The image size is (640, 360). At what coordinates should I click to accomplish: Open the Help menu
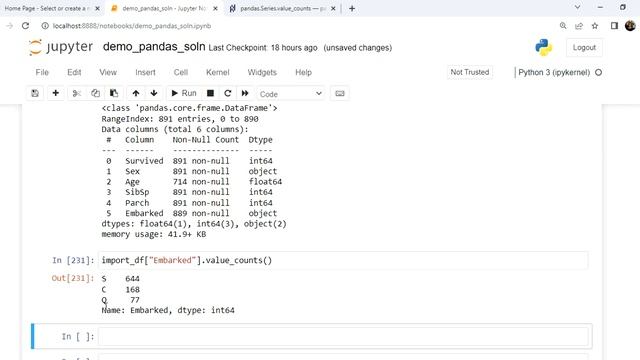click(x=303, y=72)
